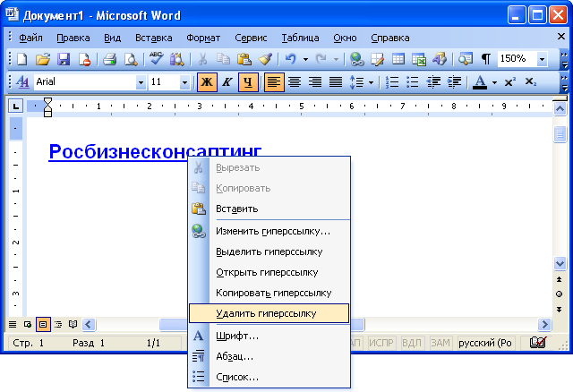Click the Line Spacing icon
This screenshot has height=392, width=573.
[x=356, y=81]
